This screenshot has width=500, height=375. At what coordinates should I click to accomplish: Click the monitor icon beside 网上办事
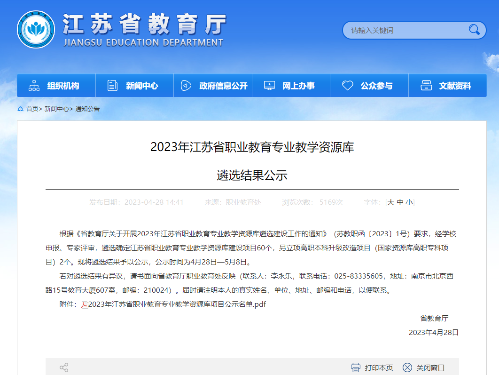pyautogui.click(x=269, y=86)
